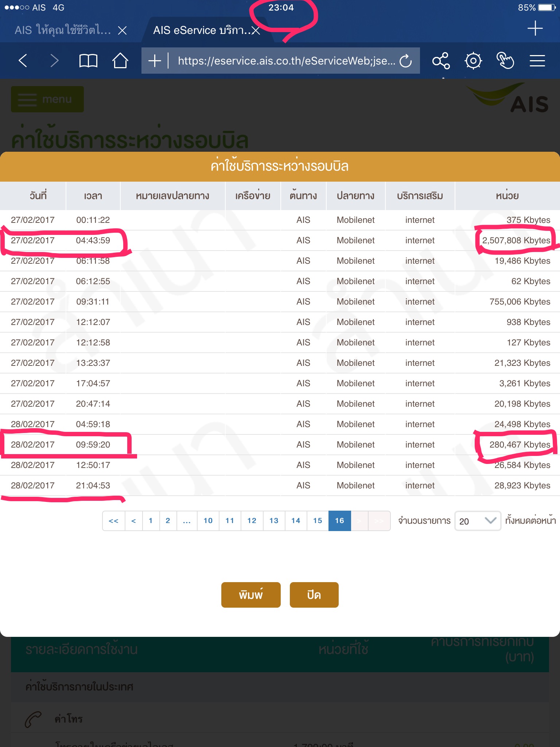560x747 pixels.
Task: Close the AIS eService tab
Action: click(x=256, y=30)
